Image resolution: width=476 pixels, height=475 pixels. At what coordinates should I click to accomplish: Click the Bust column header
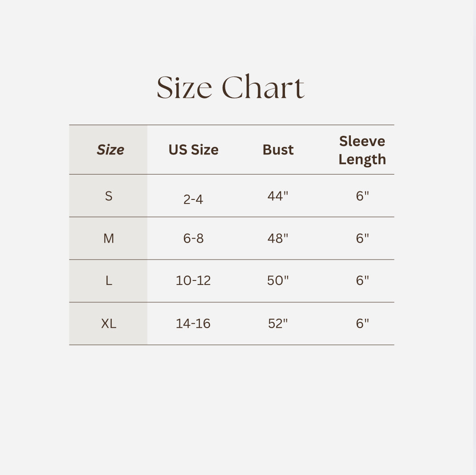click(278, 150)
